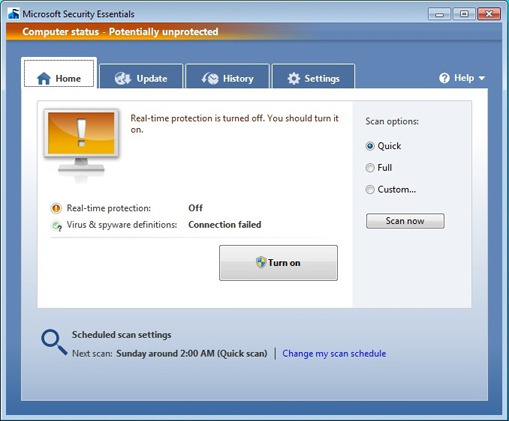
Task: Click the gear icon on Settings tab
Action: (x=294, y=78)
